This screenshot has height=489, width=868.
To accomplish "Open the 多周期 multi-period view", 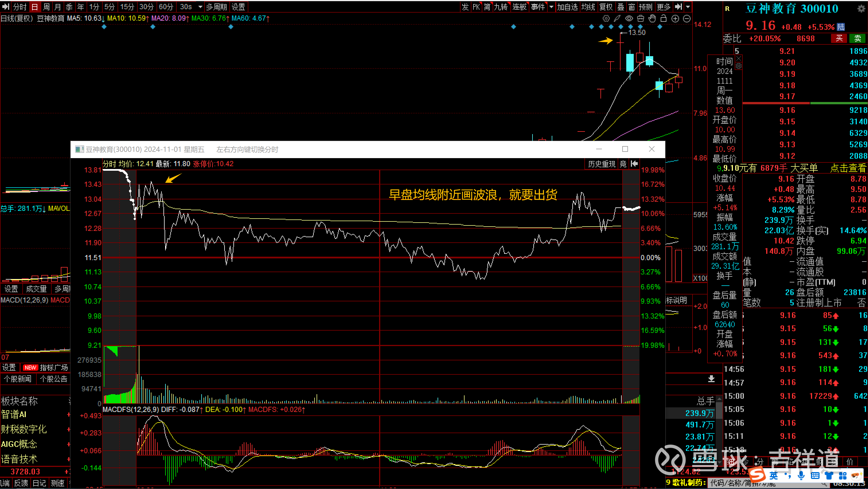I will (x=216, y=6).
